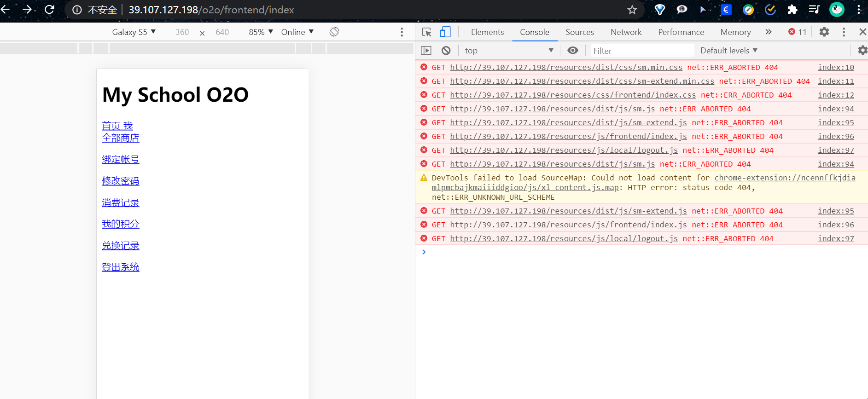Open the 我的积分 link
868x399 pixels.
point(121,224)
